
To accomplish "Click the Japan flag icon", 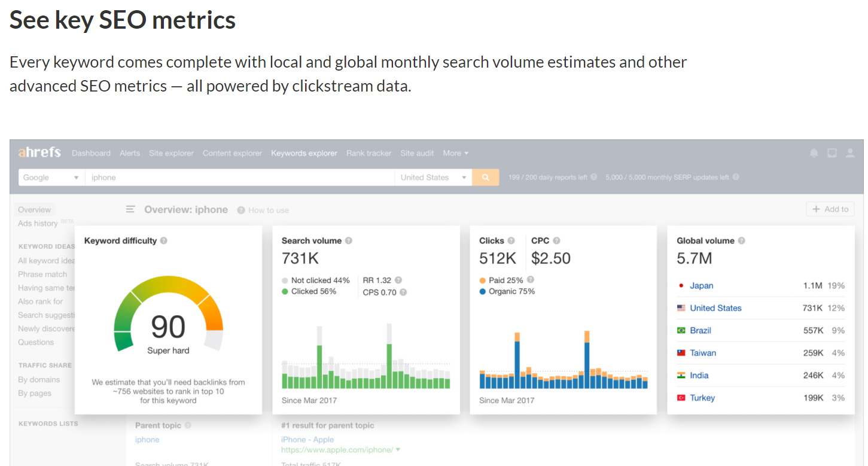I will click(681, 286).
